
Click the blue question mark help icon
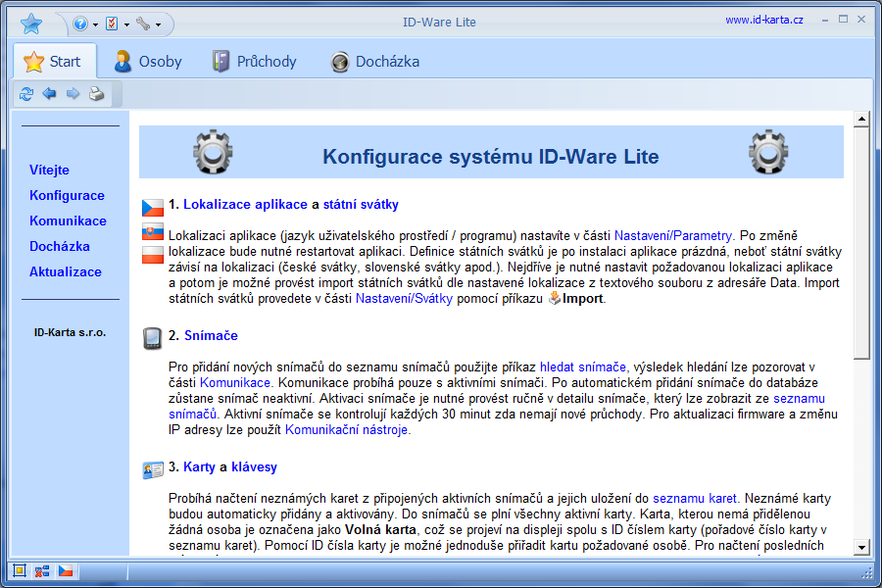(80, 24)
